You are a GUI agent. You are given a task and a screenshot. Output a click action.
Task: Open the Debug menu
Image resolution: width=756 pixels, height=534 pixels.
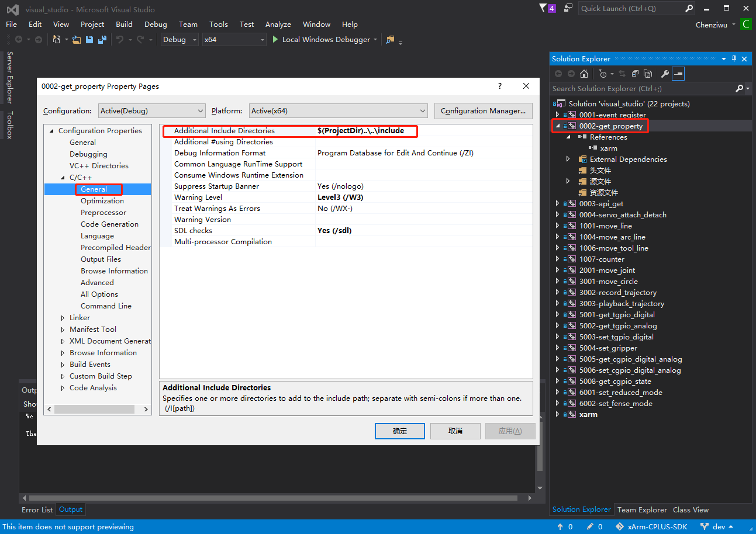[x=156, y=25]
